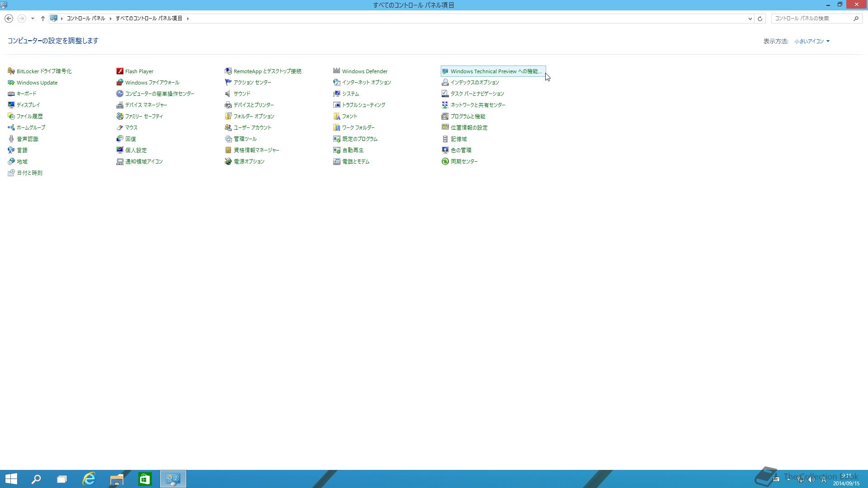Viewport: 868px width, 488px height.
Task: Open Windows Defender link
Action: click(364, 71)
